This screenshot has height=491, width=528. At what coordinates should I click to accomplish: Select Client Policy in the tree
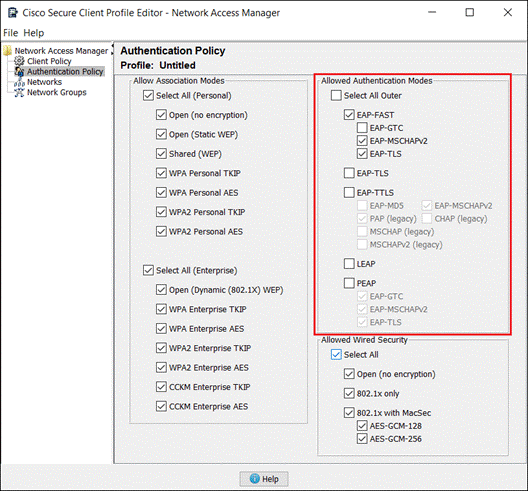(x=49, y=61)
